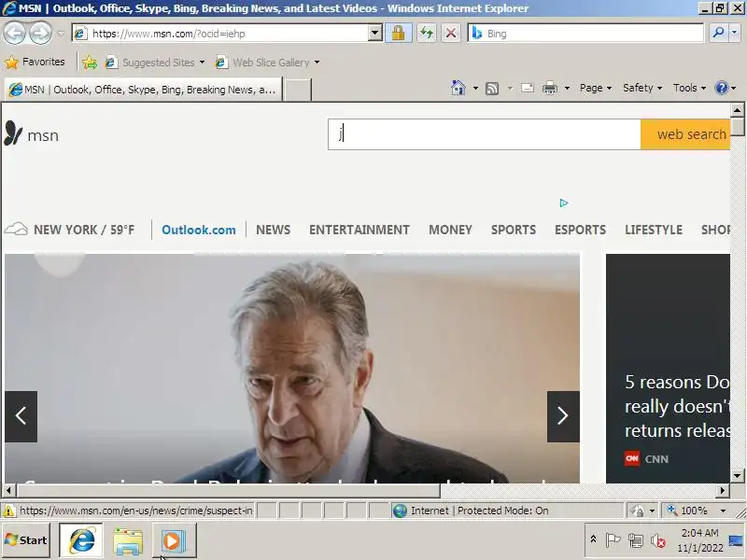Expand the Home button dropdown arrow
Viewport: 747px width, 560px height.
[475, 88]
